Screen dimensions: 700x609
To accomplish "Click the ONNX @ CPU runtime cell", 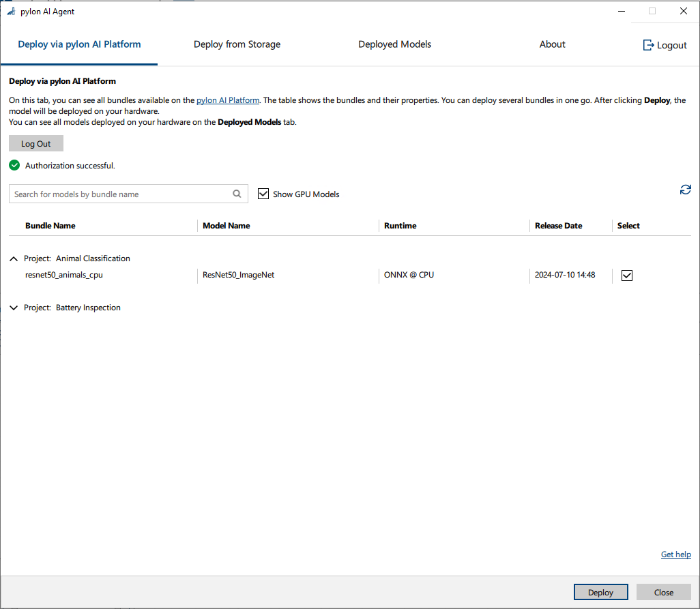I will [x=409, y=275].
